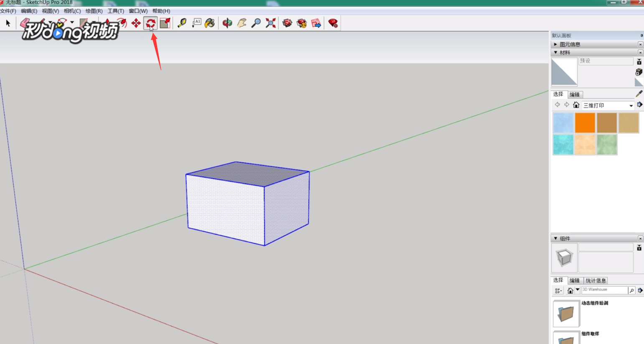This screenshot has height=344, width=644.
Task: Select the orange material swatch
Action: [585, 122]
